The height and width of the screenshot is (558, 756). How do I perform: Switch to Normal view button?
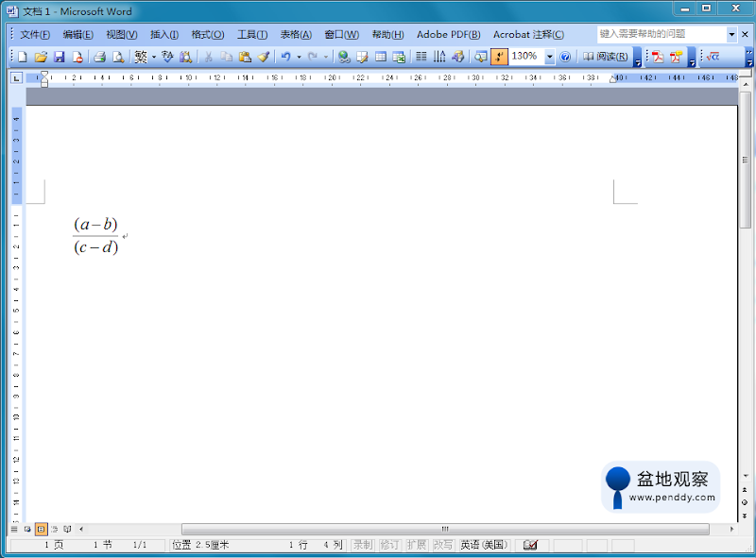click(14, 529)
